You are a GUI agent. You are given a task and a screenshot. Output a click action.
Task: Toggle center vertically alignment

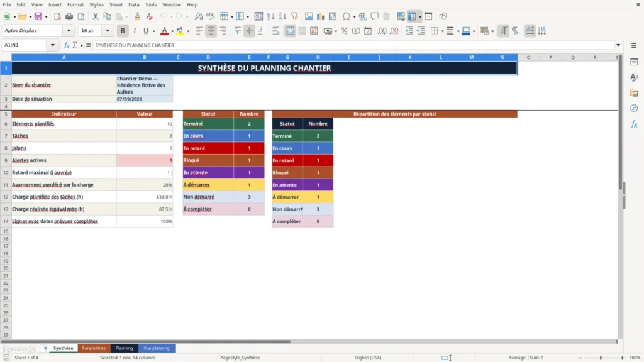(249, 31)
